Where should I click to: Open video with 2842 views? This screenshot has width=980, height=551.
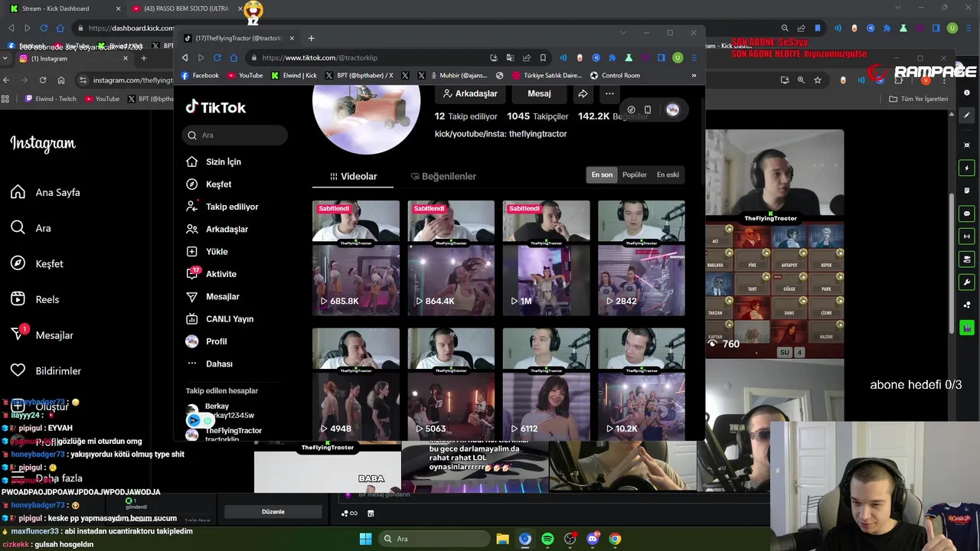click(642, 258)
